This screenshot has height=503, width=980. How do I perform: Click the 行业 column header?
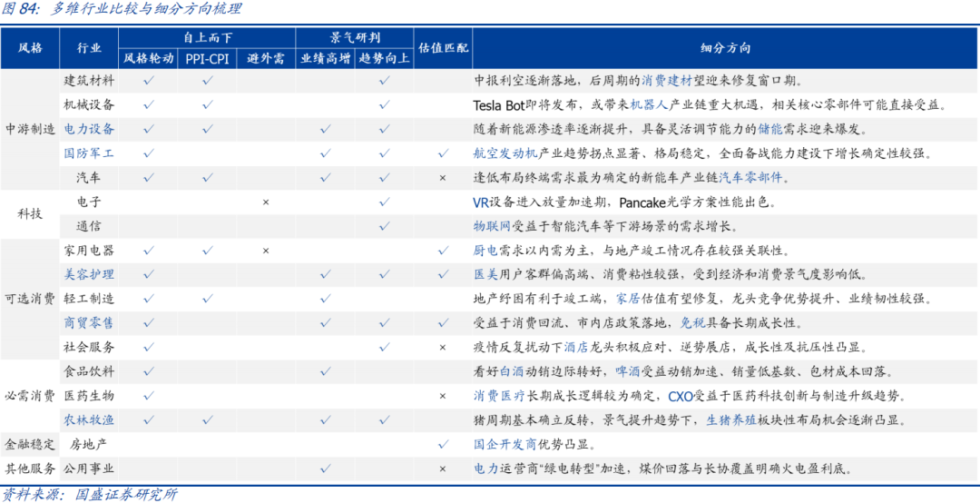pos(89,48)
